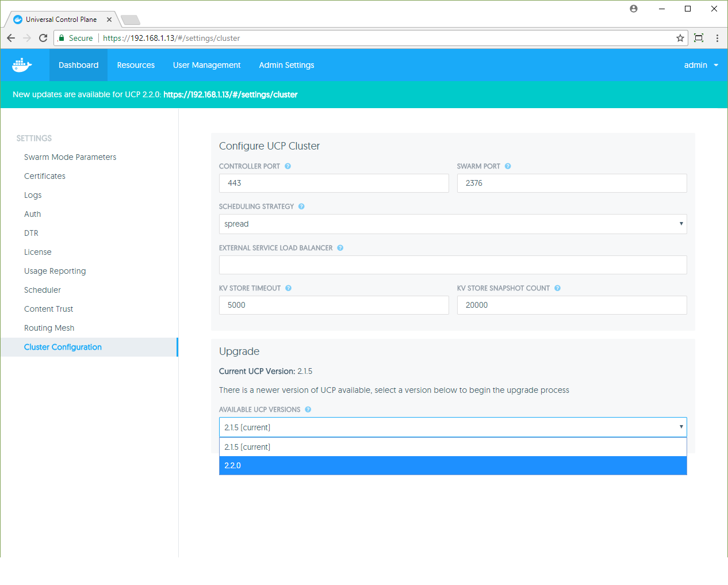The height and width of the screenshot is (585, 728).
Task: Click the Docker whale logo
Action: [x=22, y=65]
